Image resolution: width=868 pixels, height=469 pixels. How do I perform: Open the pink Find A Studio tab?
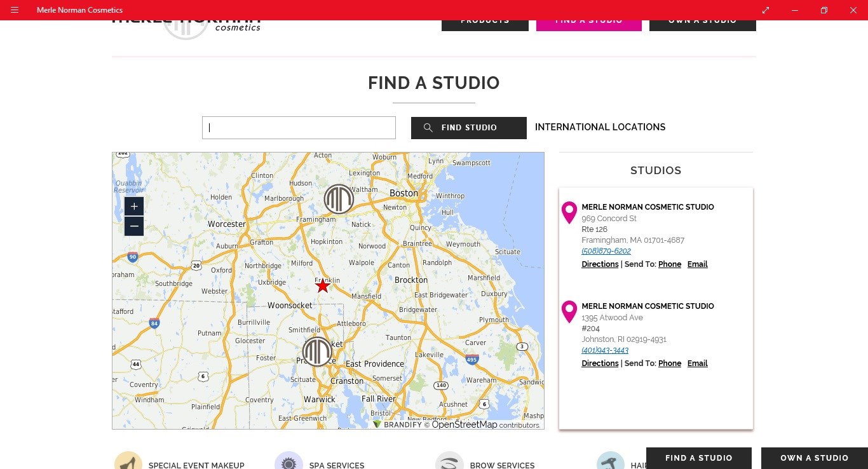pos(589,24)
